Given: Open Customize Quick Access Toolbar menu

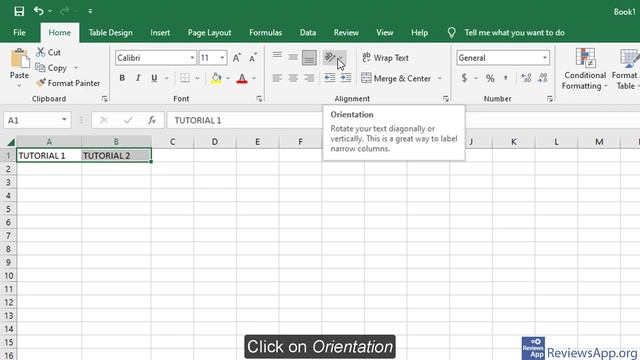Looking at the screenshot, I should (90, 11).
